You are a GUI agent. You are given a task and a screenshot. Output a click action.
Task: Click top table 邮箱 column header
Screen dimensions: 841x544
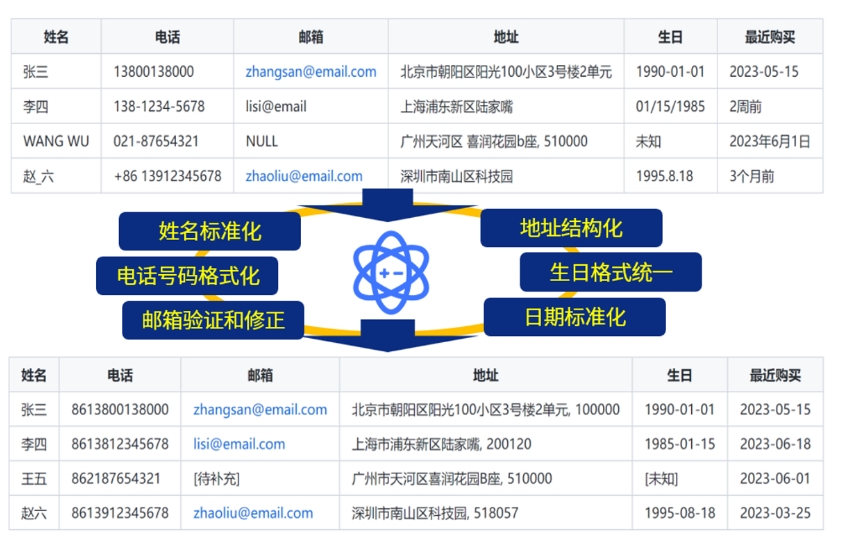coord(311,36)
